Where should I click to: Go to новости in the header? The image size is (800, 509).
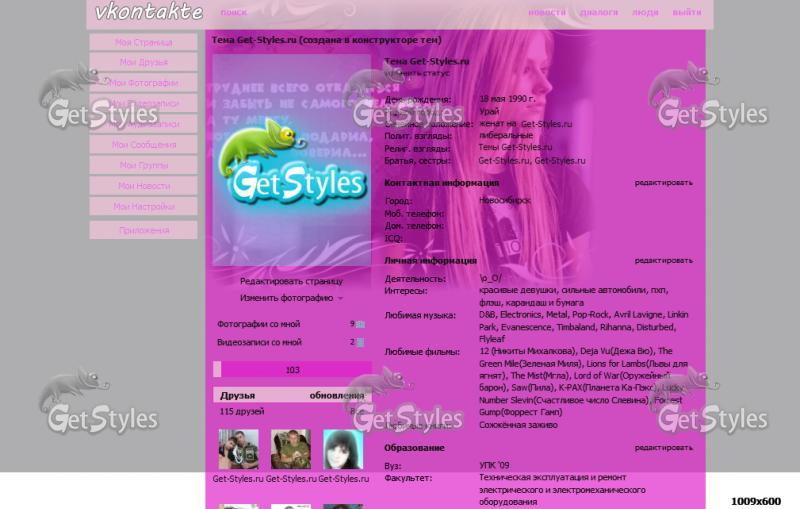547,12
